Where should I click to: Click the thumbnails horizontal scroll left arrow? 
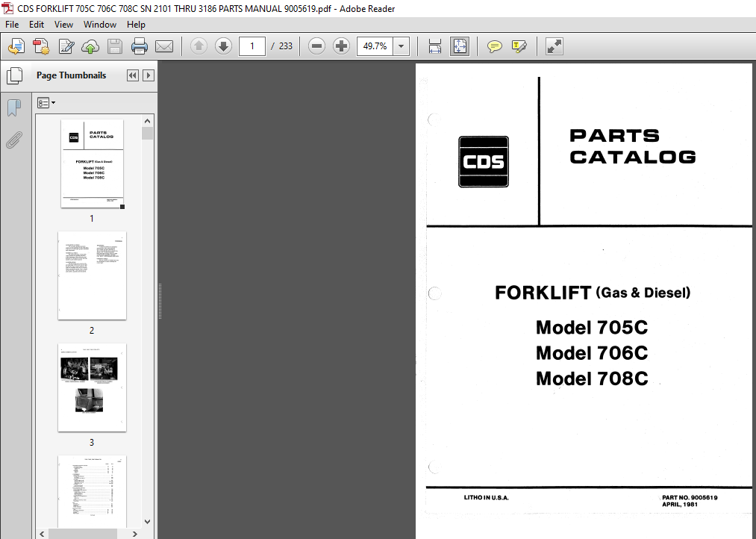[x=42, y=534]
